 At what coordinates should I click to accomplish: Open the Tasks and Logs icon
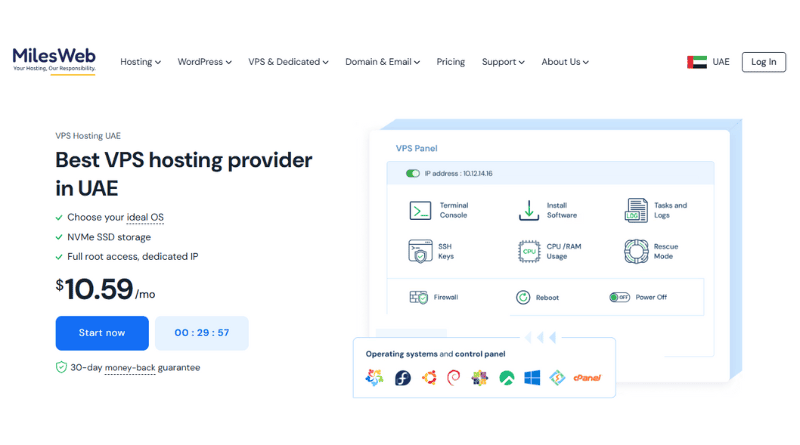tap(636, 210)
